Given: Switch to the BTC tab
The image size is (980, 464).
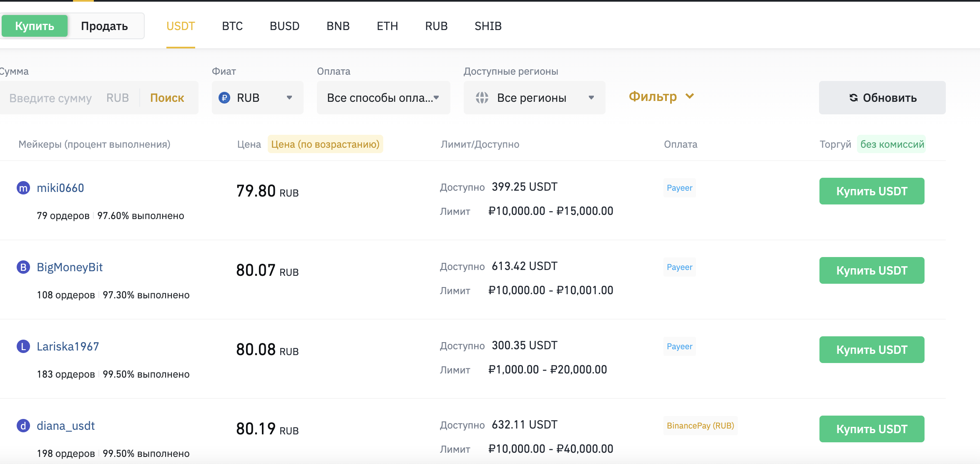Looking at the screenshot, I should 232,26.
